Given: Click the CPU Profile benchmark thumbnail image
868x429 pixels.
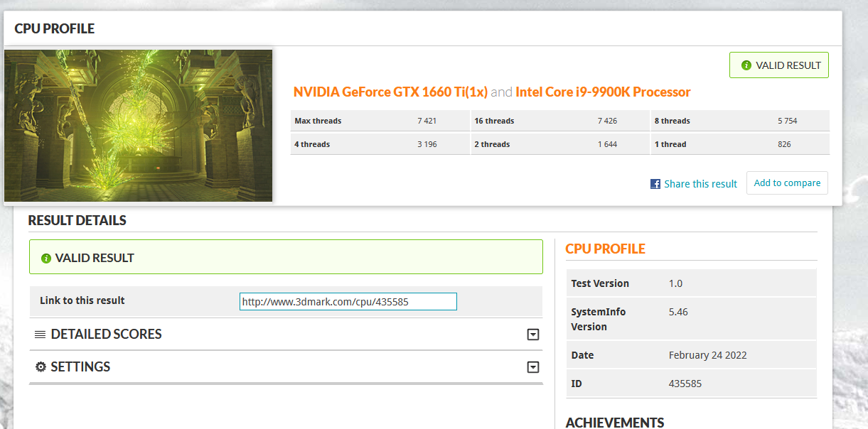Looking at the screenshot, I should pos(139,125).
